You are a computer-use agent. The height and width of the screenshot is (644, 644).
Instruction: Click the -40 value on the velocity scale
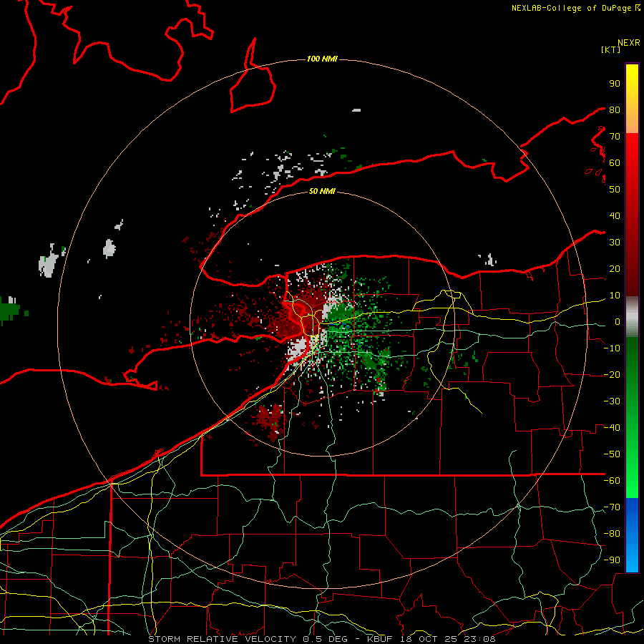(x=612, y=428)
